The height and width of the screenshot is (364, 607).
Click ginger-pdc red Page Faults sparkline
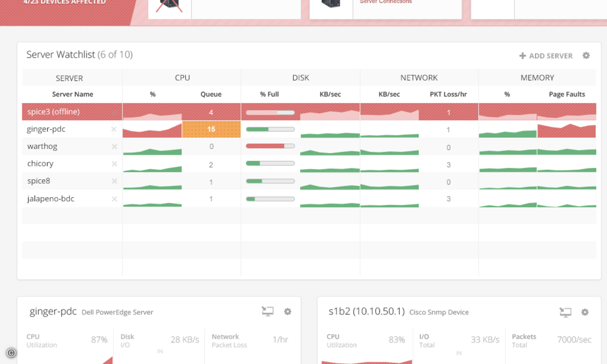pos(567,130)
